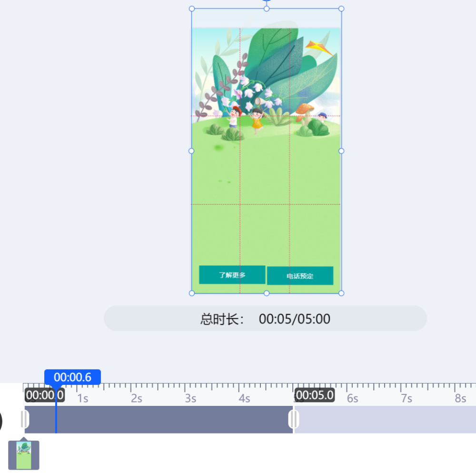This screenshot has width=476, height=474.
Task: Click the bottom-center edge resize handle
Action: pyautogui.click(x=267, y=293)
